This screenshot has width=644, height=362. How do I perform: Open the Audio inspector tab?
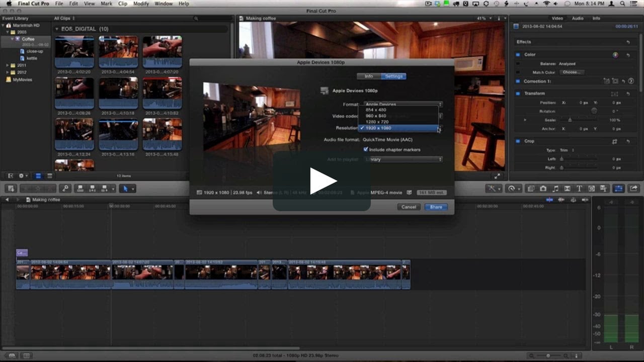coord(578,19)
